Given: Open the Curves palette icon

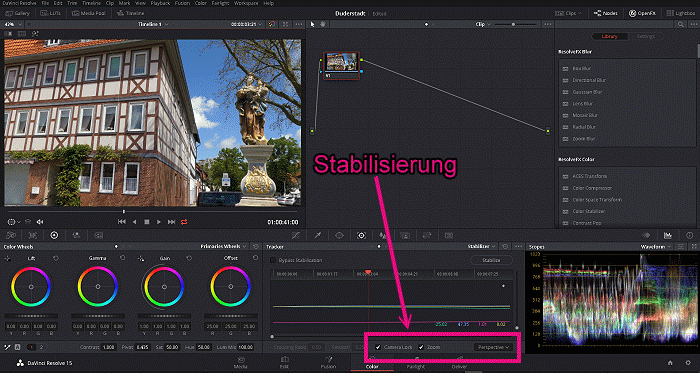Looking at the screenshot, I should [295, 235].
